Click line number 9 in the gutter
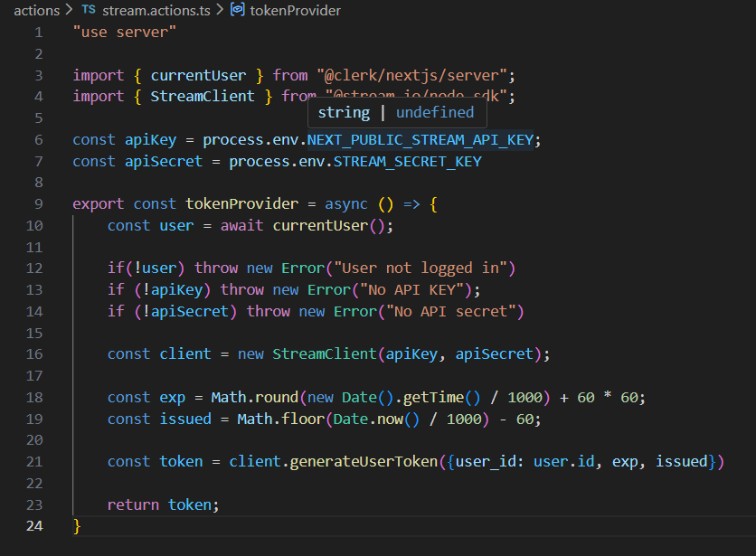This screenshot has height=556, width=756. click(x=38, y=204)
